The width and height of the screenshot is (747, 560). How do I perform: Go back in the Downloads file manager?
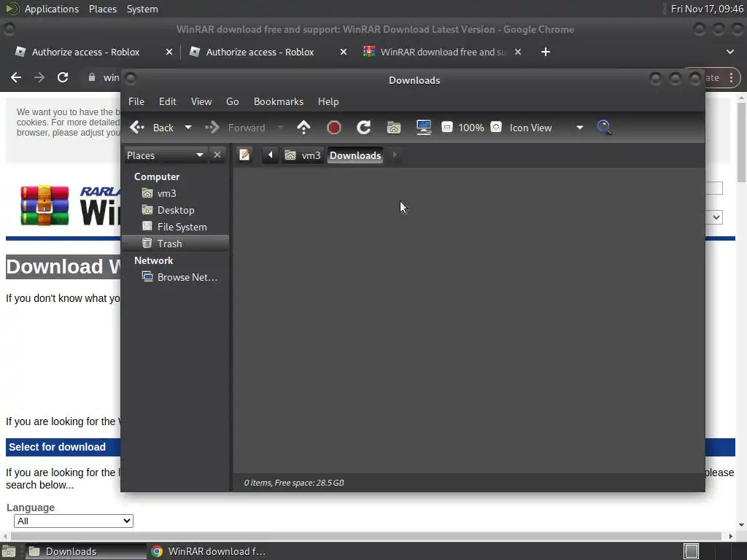click(152, 128)
